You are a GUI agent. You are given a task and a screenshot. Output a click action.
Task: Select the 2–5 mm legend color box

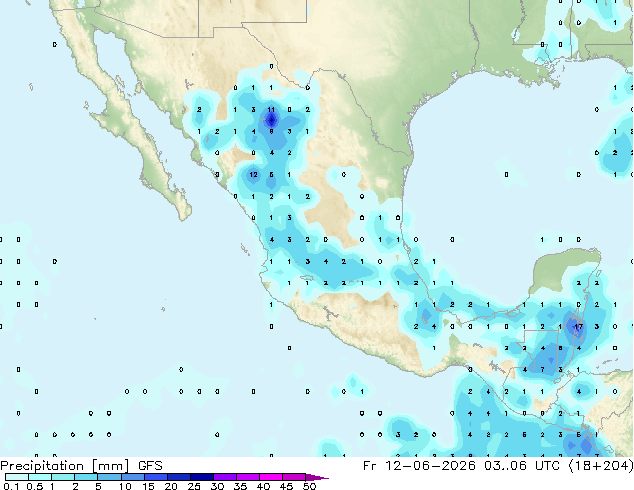86,477
